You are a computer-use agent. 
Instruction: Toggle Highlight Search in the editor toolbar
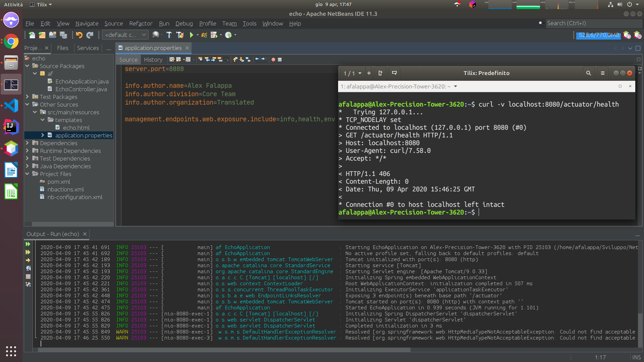click(x=220, y=59)
